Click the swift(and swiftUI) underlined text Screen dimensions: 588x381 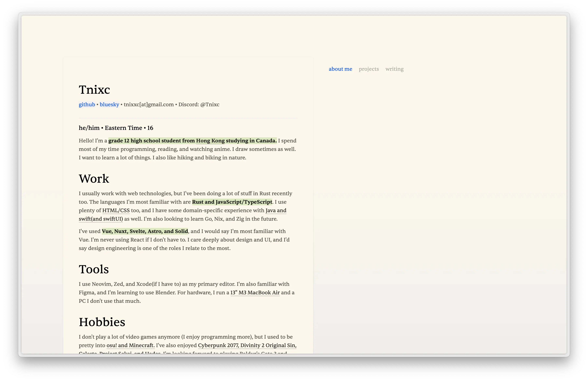pos(101,219)
